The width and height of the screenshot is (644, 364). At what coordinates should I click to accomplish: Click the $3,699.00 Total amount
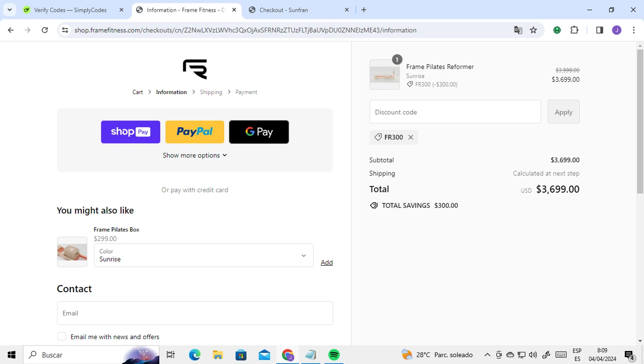click(558, 189)
